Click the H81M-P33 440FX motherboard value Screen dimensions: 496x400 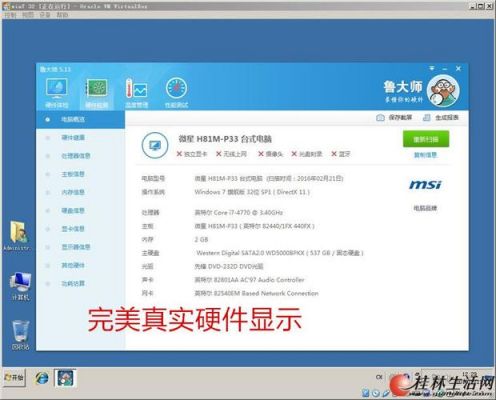(x=254, y=226)
